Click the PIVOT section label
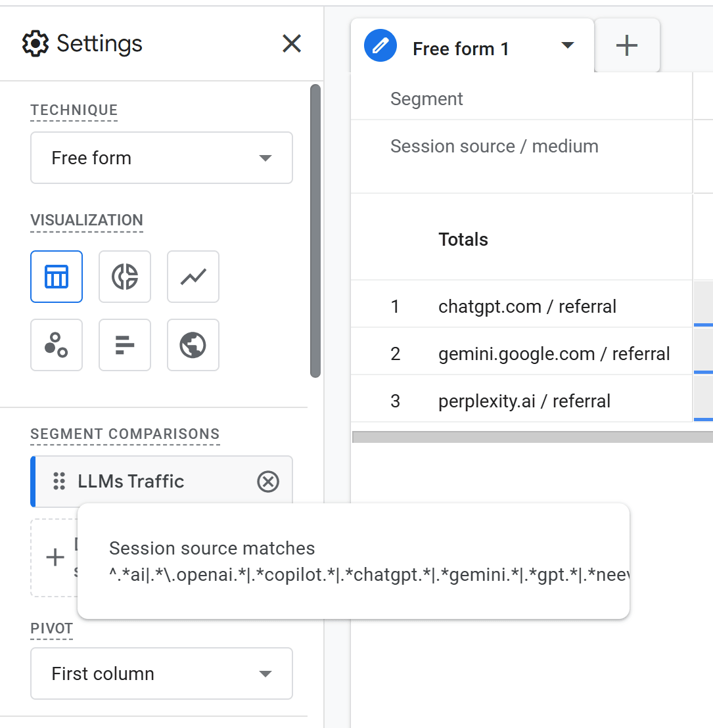Image resolution: width=713 pixels, height=728 pixels. (51, 628)
